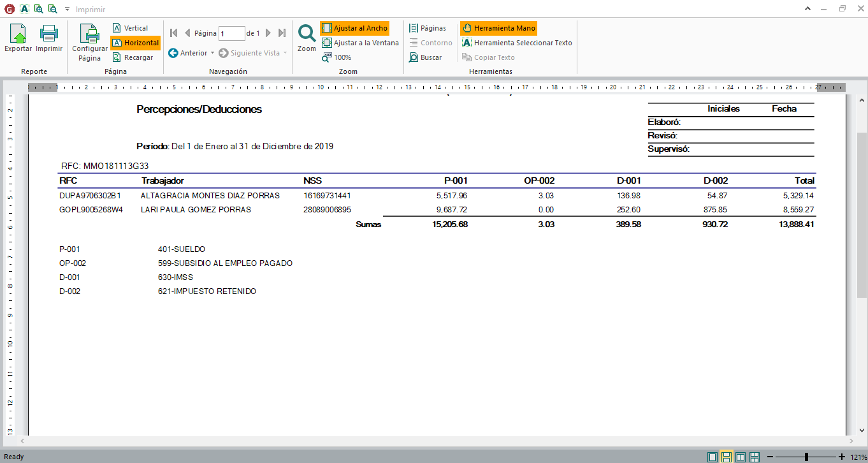868x463 pixels.
Task: Click zoom-in icon in title bar
Action: pyautogui.click(x=38, y=10)
